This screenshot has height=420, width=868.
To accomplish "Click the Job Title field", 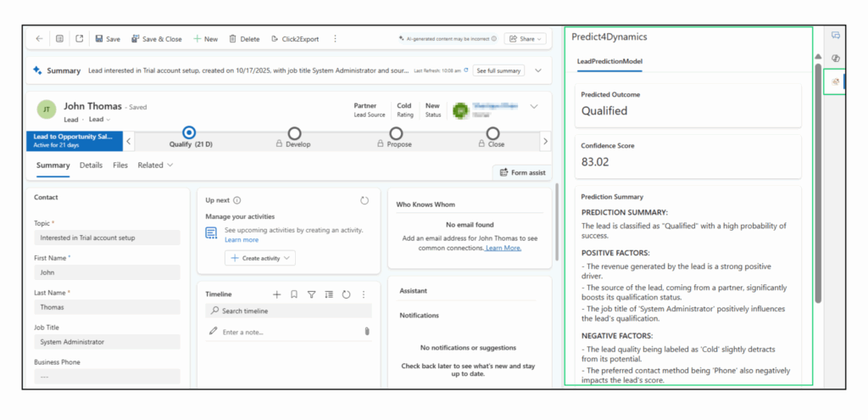I will coord(107,342).
